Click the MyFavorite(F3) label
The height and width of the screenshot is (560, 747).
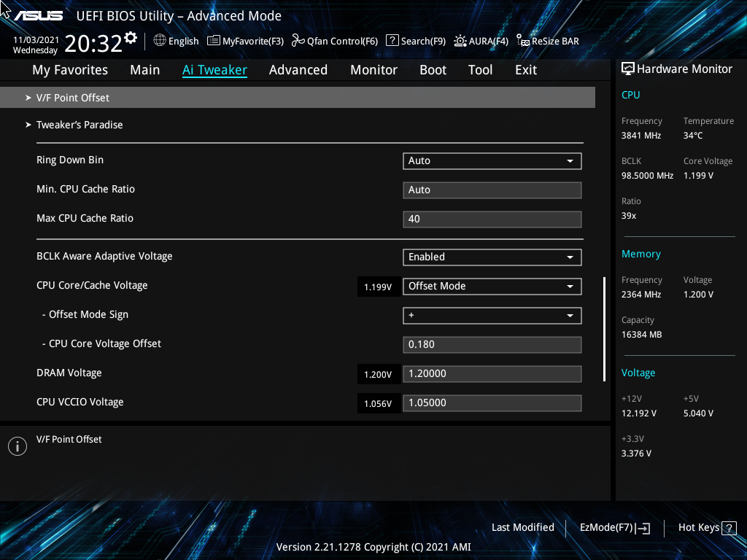pyautogui.click(x=253, y=41)
